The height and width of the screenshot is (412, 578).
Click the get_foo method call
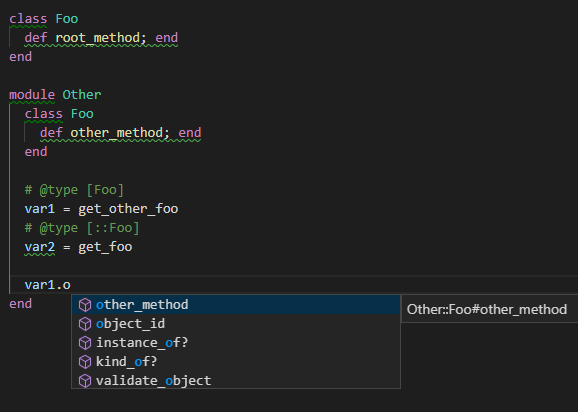pyautogui.click(x=105, y=247)
